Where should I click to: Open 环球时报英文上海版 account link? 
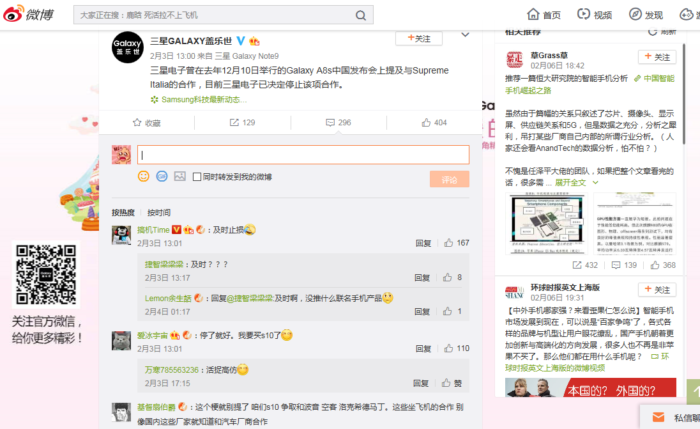(565, 287)
